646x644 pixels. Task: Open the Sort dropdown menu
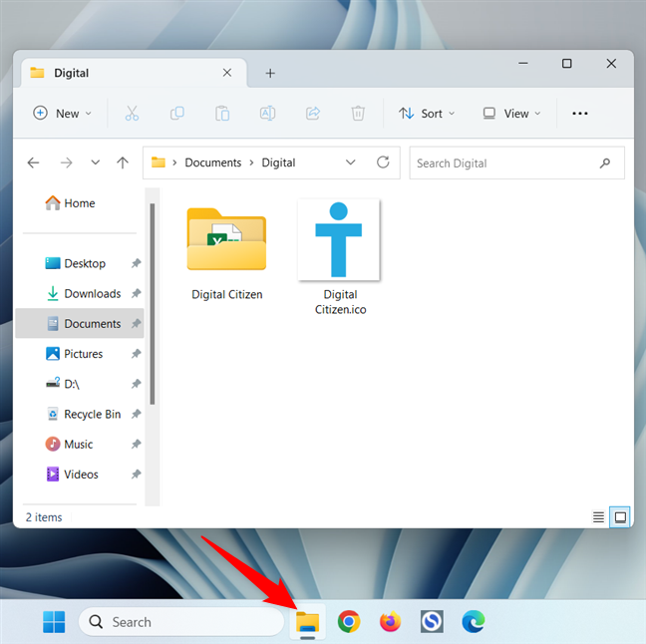click(427, 114)
